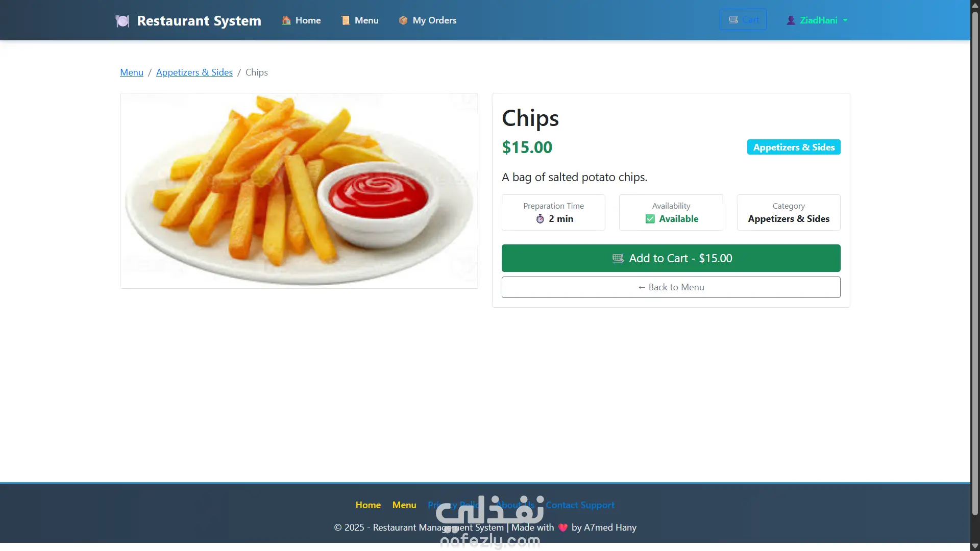Open Contact Support link in the footer
The image size is (980, 551).
tap(580, 505)
